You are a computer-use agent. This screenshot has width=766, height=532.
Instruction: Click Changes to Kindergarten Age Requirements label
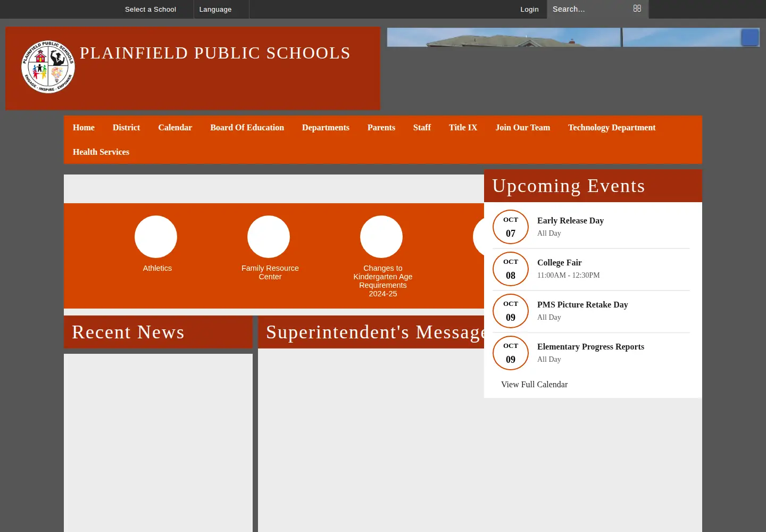coord(383,281)
